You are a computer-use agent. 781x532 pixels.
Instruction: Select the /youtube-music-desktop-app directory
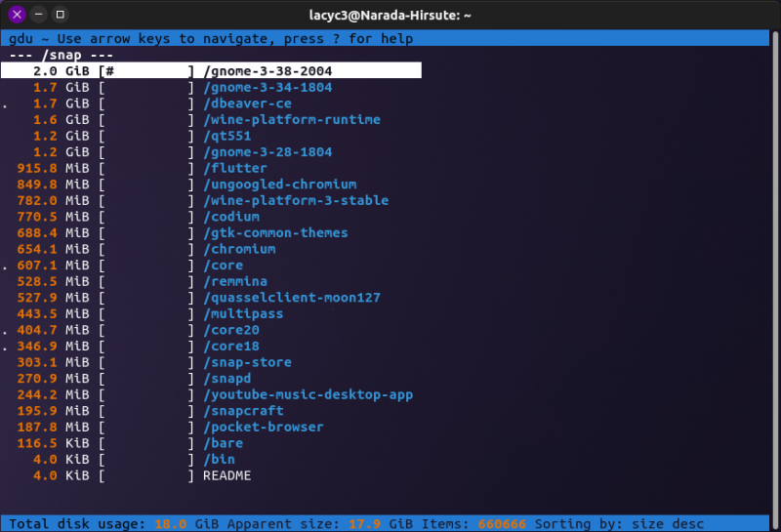[x=308, y=394]
